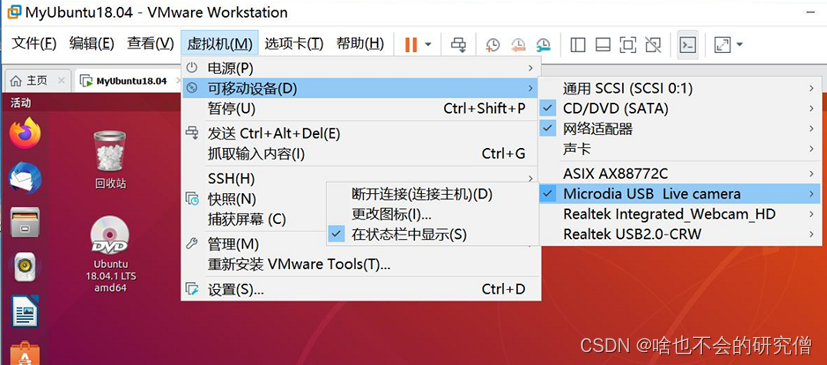Open dropdown arrow beside stretch display icon
This screenshot has height=365, width=827.
tap(739, 45)
